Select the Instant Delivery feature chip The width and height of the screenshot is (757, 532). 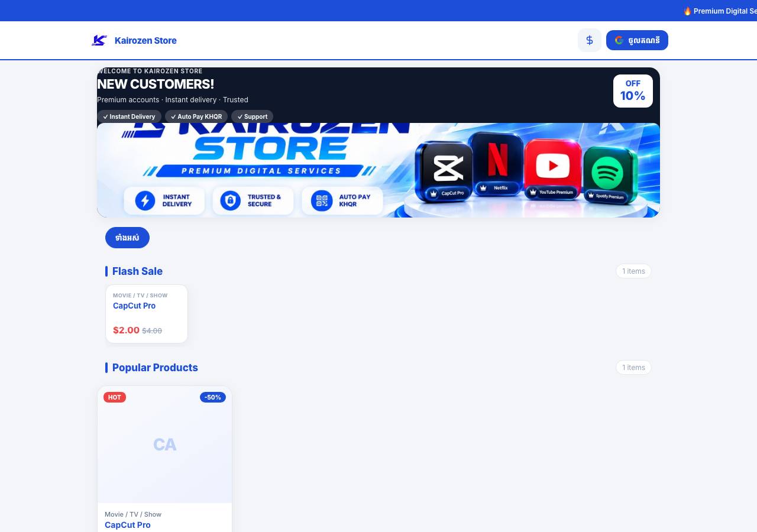click(129, 116)
